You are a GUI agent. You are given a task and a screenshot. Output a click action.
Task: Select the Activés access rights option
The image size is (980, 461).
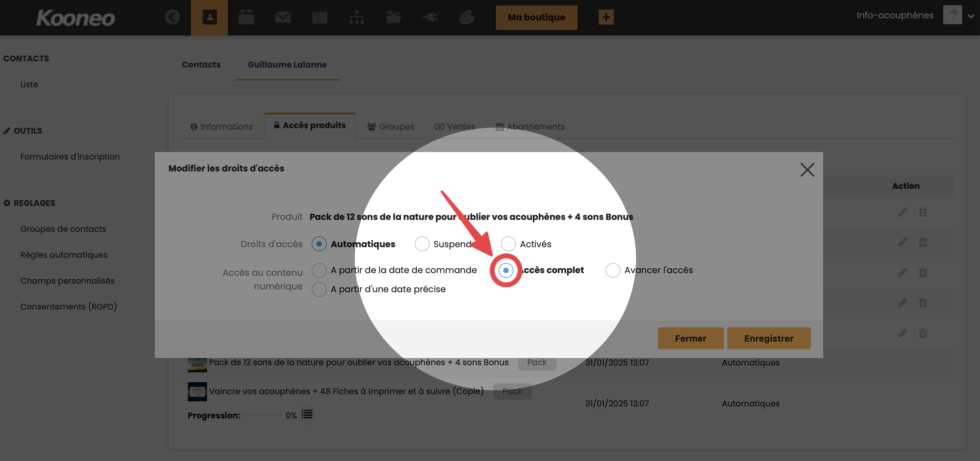click(x=508, y=244)
